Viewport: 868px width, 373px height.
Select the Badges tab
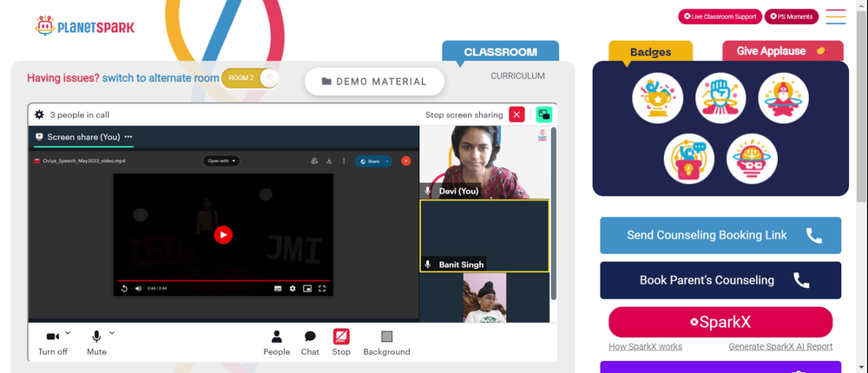(x=650, y=52)
